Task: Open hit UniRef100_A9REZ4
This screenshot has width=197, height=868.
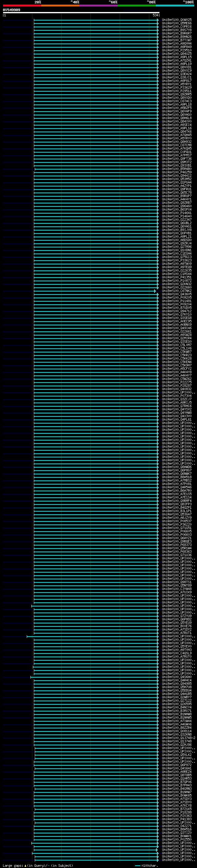Action: [177, 772]
